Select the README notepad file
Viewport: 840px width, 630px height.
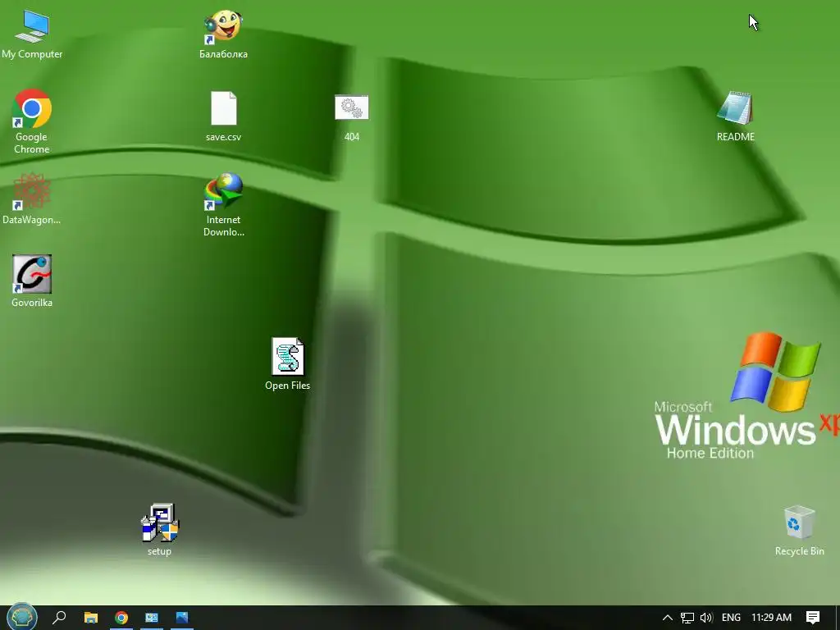tap(735, 108)
